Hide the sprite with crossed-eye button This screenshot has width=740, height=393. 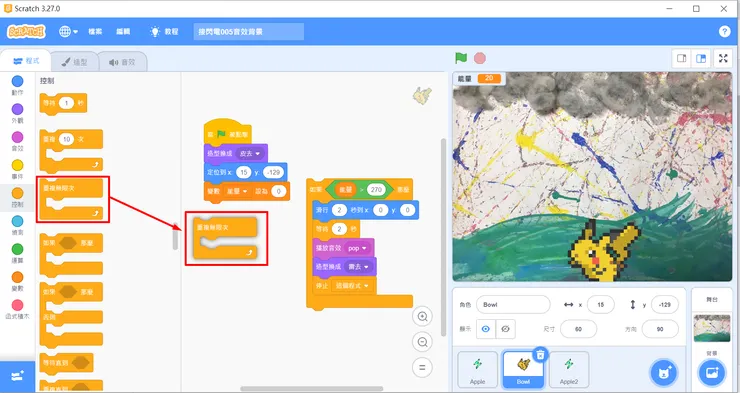coord(505,329)
